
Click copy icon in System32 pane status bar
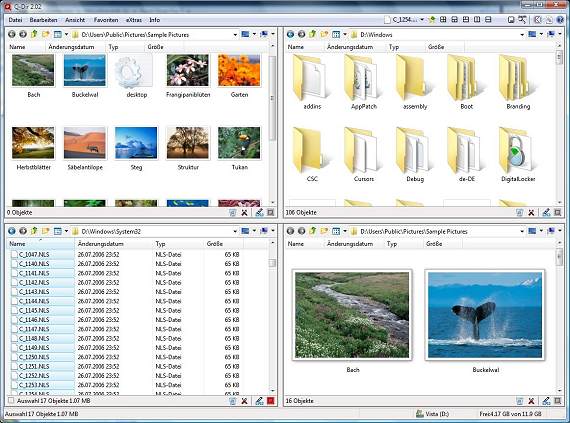tap(233, 401)
